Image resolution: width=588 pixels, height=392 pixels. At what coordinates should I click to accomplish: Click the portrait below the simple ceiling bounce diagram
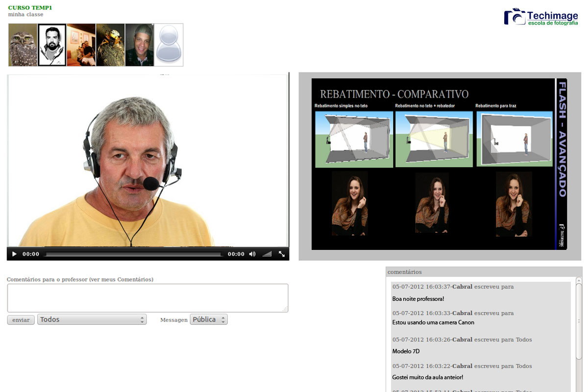350,204
